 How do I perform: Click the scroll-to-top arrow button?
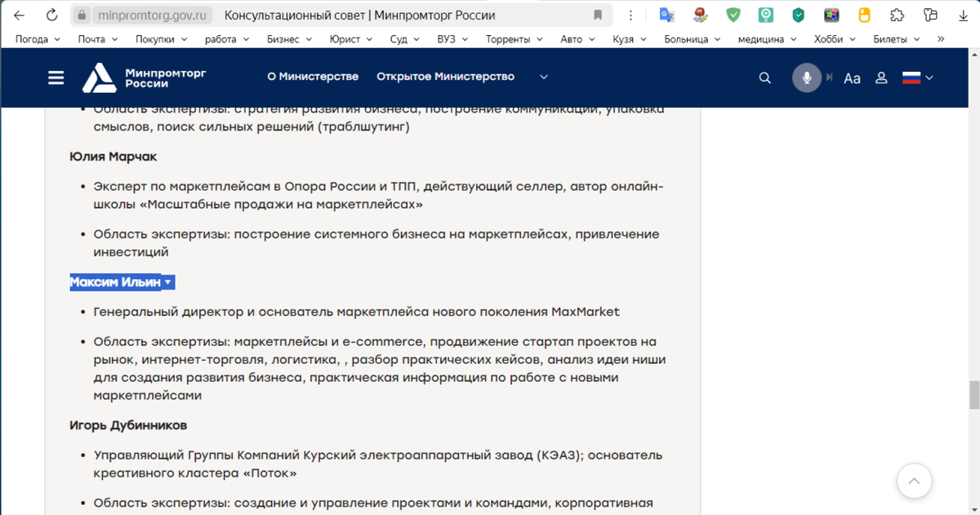coord(914,480)
